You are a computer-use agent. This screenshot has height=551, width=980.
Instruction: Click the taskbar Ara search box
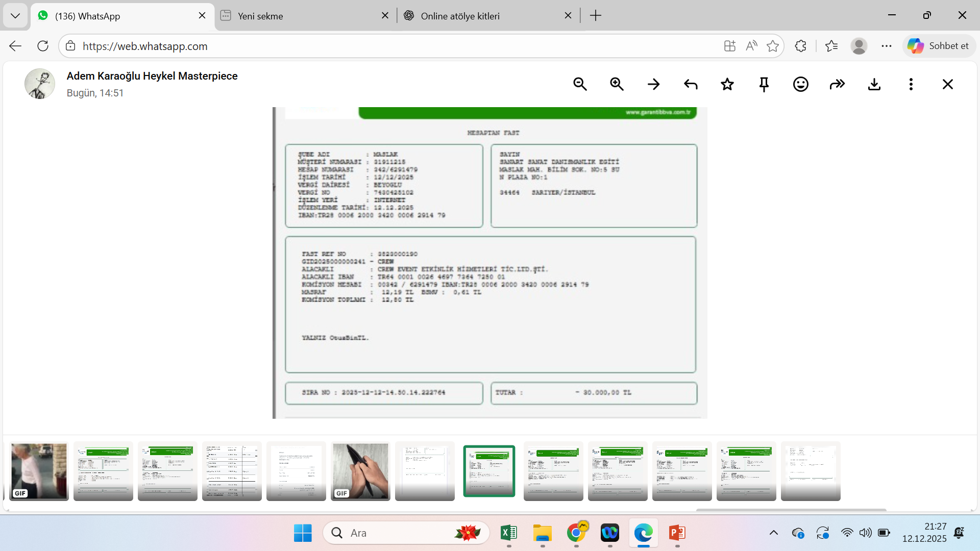click(406, 533)
